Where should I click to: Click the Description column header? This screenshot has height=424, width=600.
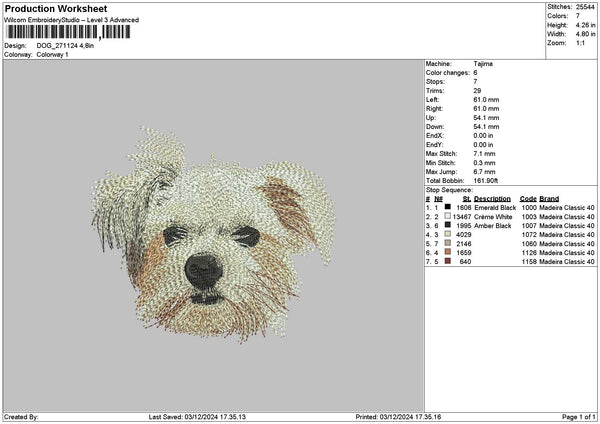(492, 198)
